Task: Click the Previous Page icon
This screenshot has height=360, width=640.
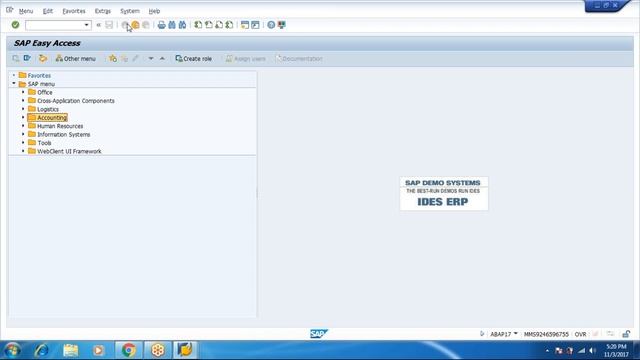Action: pos(209,25)
